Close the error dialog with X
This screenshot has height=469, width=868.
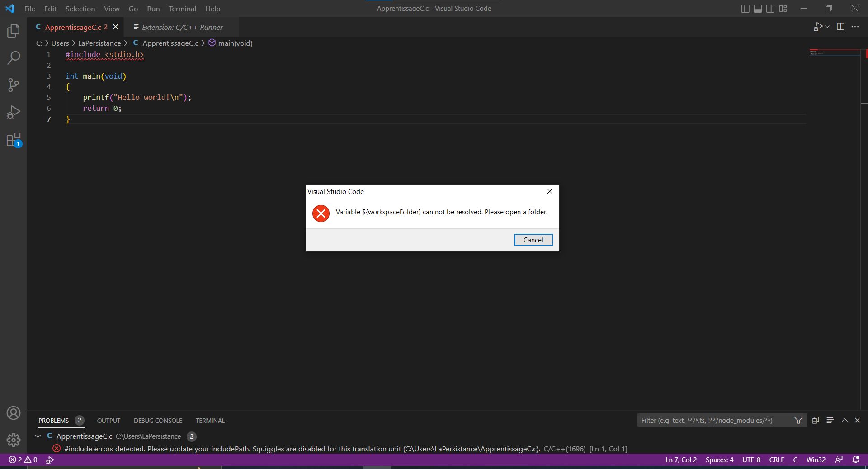pos(550,191)
